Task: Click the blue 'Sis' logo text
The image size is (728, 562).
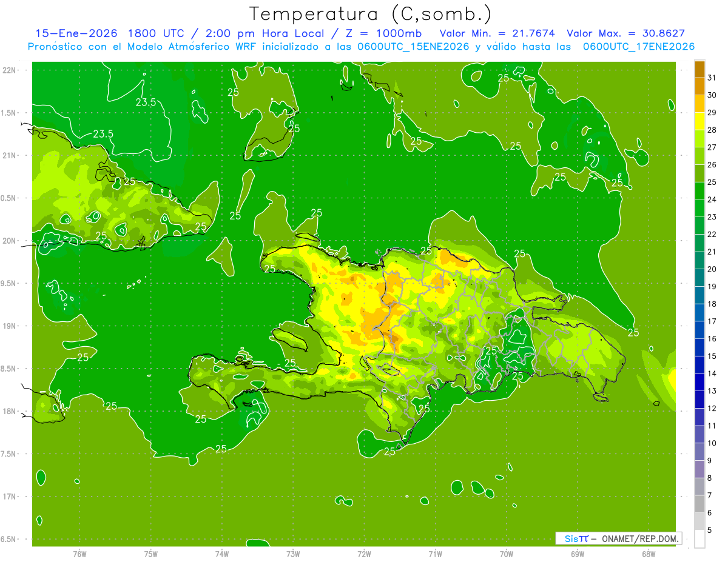Action: tap(571, 538)
